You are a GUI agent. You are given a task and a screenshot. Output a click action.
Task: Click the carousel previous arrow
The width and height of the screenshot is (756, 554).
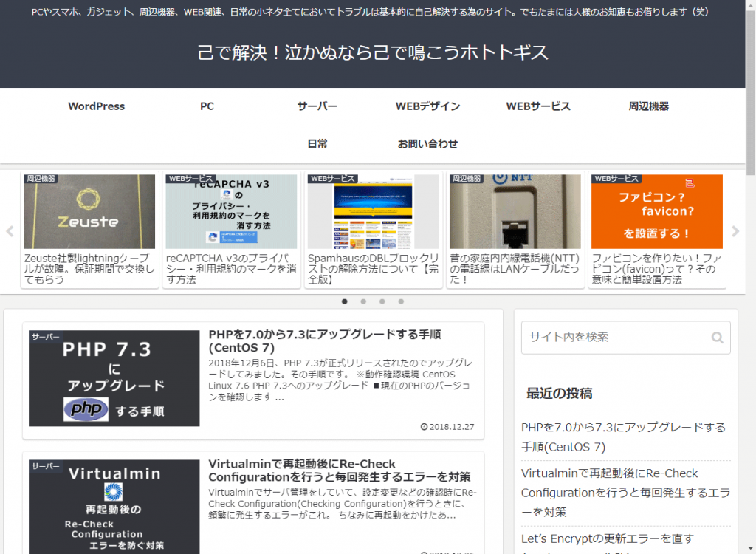(9, 230)
